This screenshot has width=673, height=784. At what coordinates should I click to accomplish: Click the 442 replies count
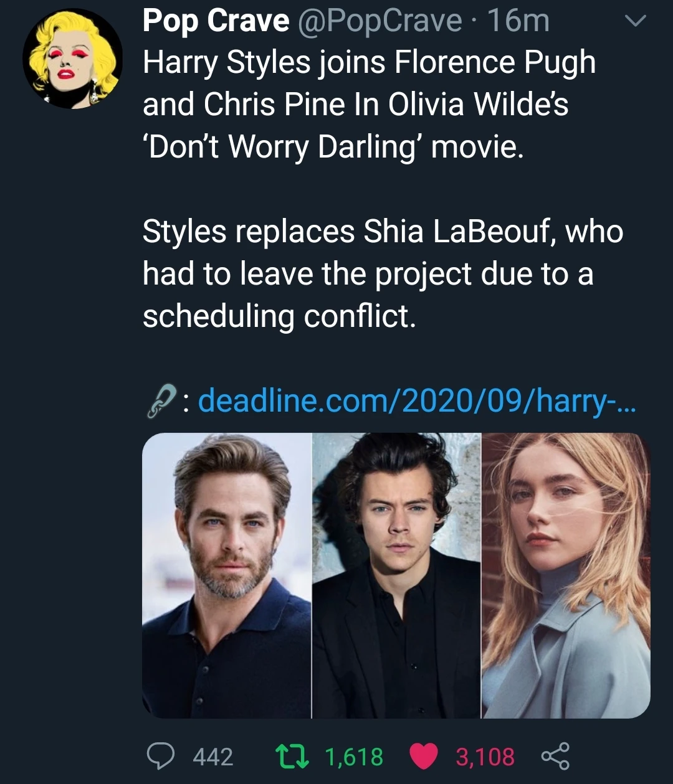pyautogui.click(x=212, y=757)
